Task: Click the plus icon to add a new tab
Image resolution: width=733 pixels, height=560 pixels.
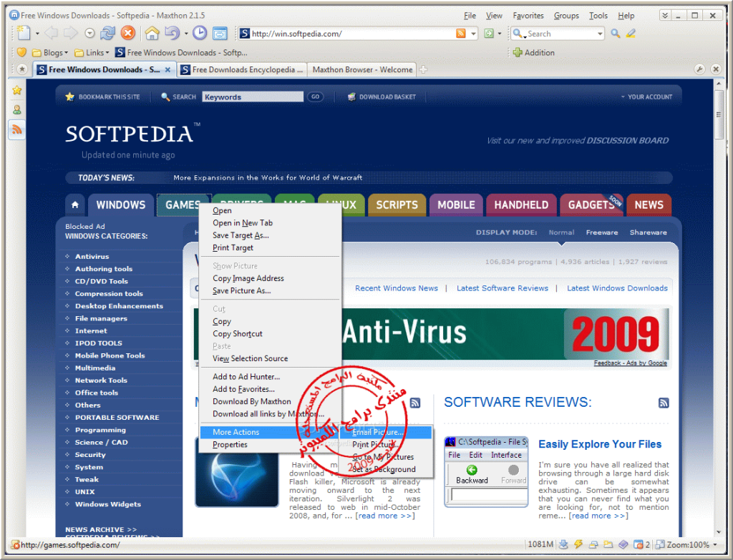Action: tap(423, 69)
